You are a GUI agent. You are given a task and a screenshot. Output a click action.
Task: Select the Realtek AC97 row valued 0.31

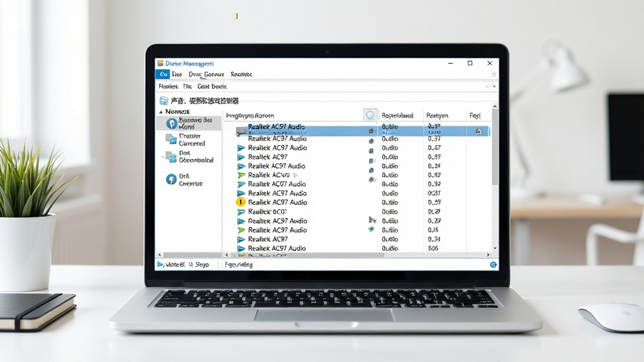point(357,239)
